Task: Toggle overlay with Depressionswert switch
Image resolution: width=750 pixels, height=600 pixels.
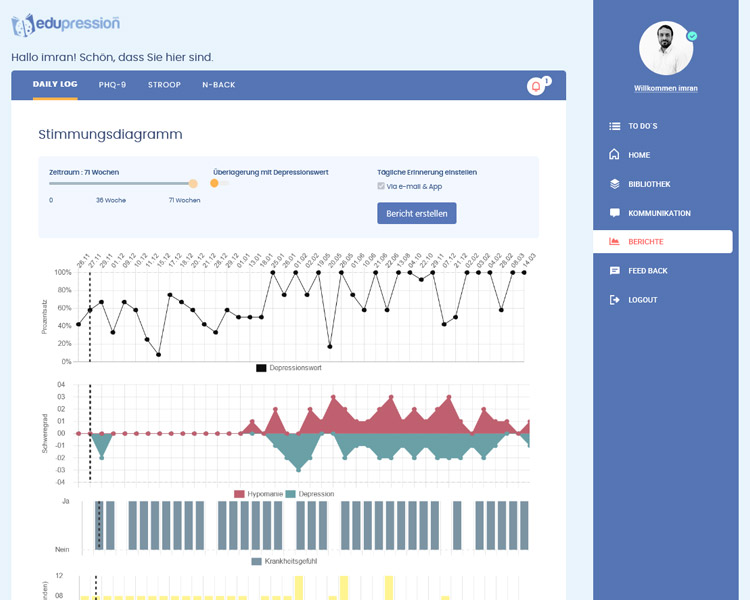Action: (219, 183)
